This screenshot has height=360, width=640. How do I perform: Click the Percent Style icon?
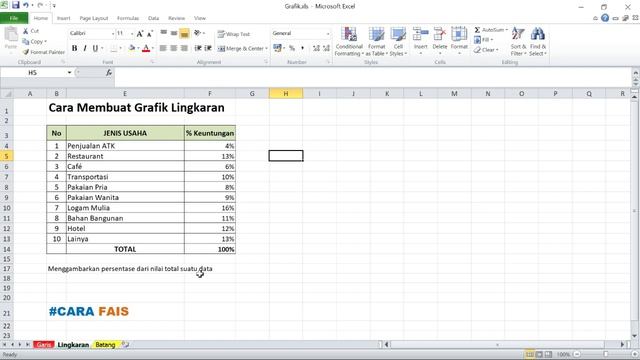pos(292,48)
